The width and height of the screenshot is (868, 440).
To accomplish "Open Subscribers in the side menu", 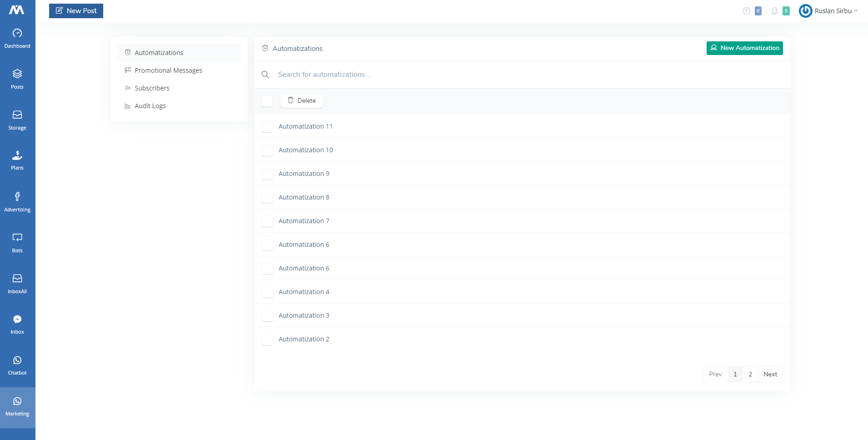I will [152, 88].
